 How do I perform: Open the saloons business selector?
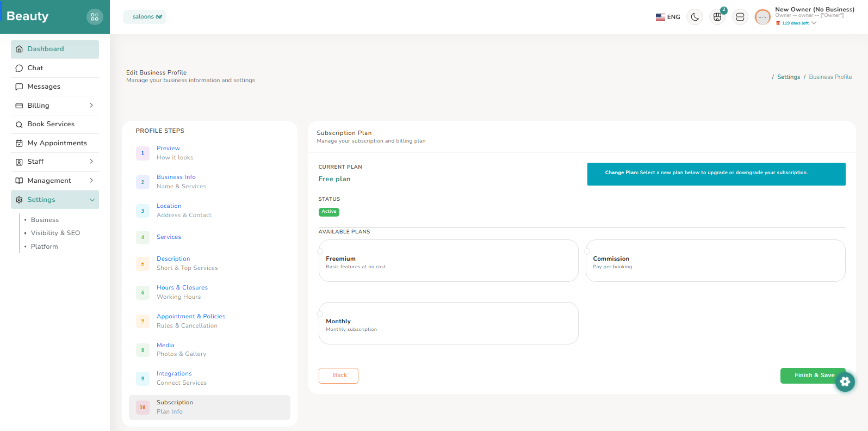pyautogui.click(x=145, y=17)
